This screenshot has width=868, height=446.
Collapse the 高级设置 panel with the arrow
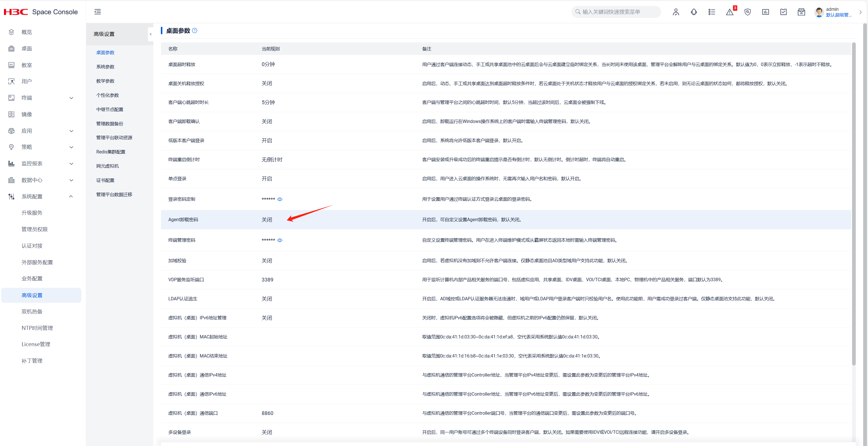[150, 34]
